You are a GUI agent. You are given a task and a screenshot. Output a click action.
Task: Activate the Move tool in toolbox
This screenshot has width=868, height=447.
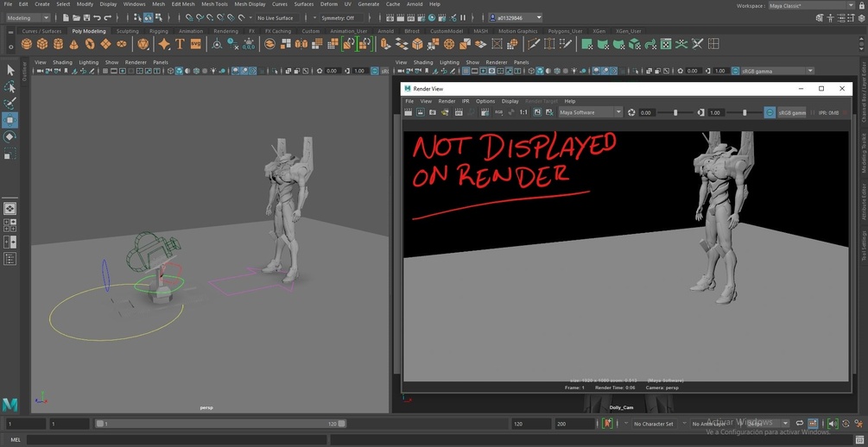(x=10, y=120)
